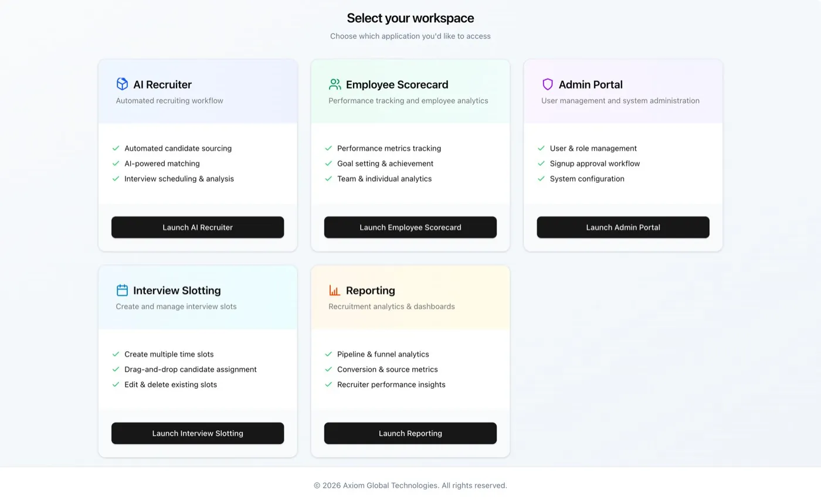Click the calendar Interview Slotting icon
Image resolution: width=821 pixels, height=504 pixels.
(x=122, y=290)
